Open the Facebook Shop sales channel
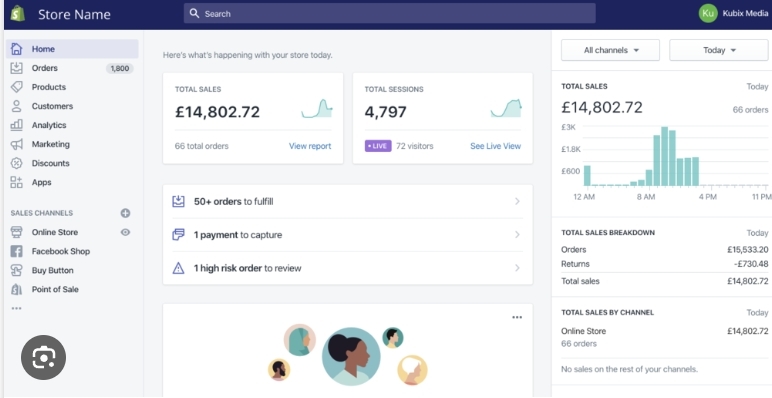The width and height of the screenshot is (772, 398). 61,251
